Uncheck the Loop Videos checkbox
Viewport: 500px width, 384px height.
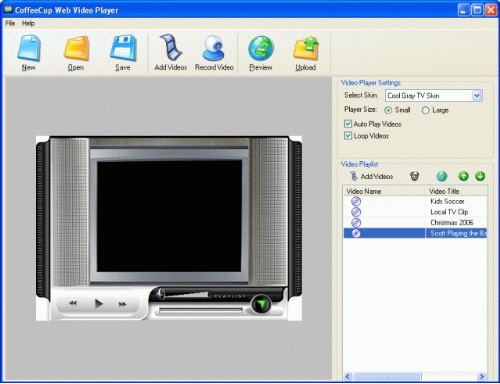pyautogui.click(x=348, y=136)
